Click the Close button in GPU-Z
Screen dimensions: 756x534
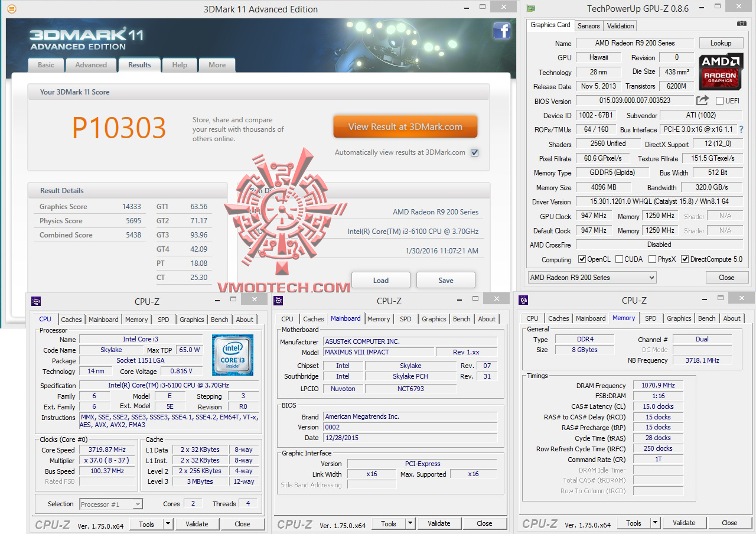click(x=726, y=278)
